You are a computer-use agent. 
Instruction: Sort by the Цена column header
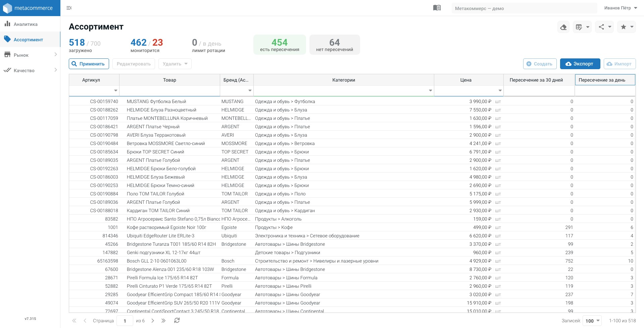coord(466,80)
